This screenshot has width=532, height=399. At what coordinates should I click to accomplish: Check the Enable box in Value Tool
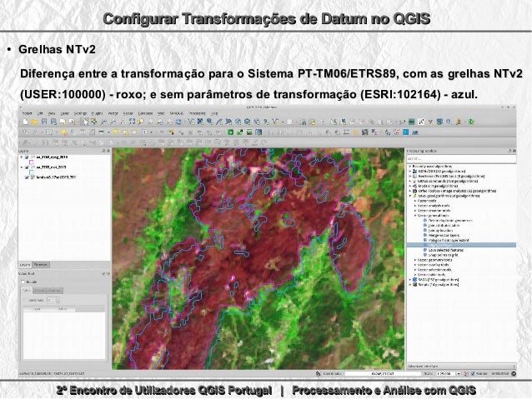[x=23, y=282]
